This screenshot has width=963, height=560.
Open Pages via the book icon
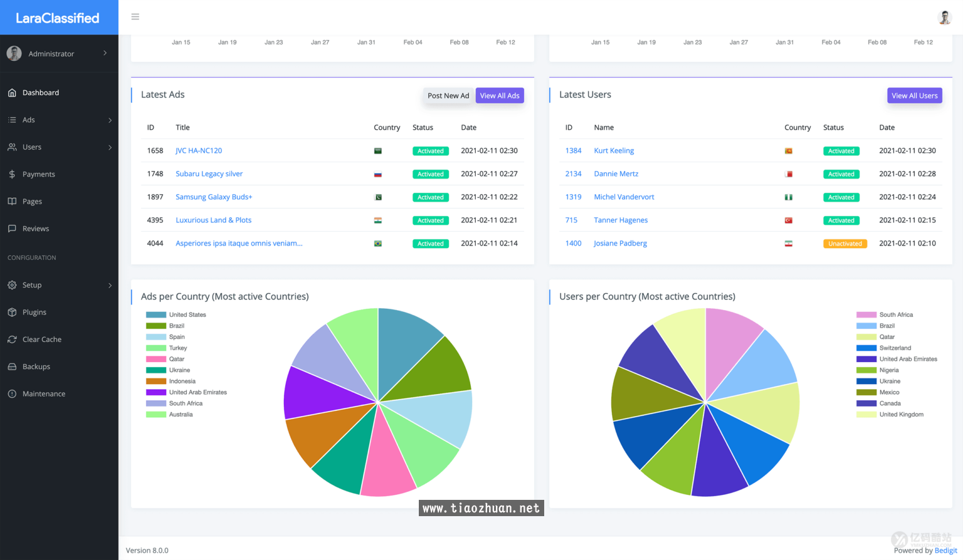[x=12, y=201]
